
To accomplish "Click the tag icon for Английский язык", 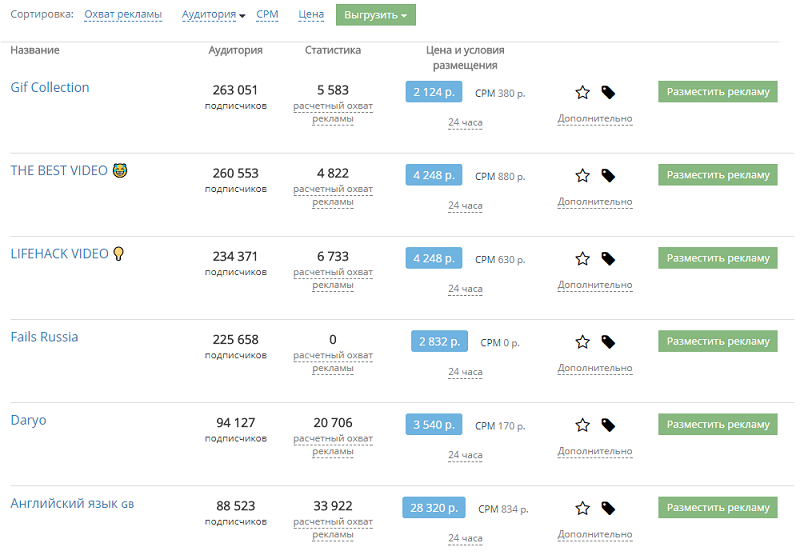I will (x=608, y=508).
